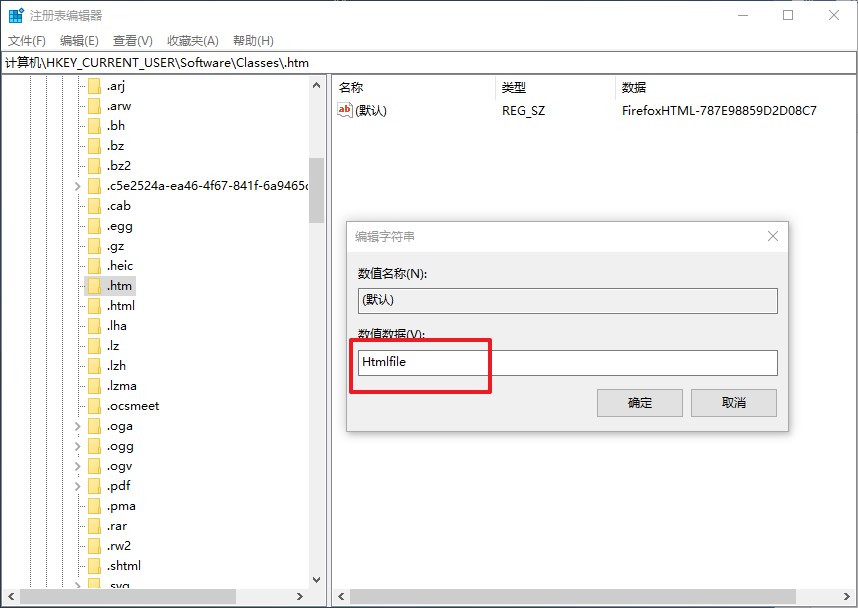
Task: Click the .rw2 folder icon
Action: pyautogui.click(x=95, y=546)
